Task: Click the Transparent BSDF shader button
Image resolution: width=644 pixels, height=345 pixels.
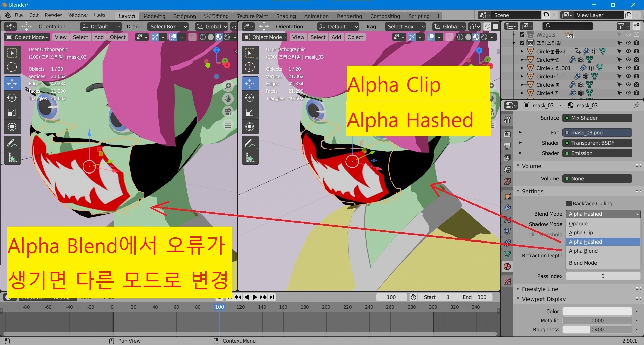Action: tap(597, 143)
